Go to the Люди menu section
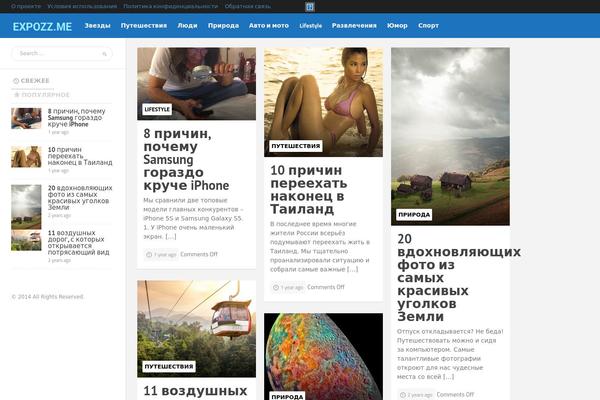600x400 pixels. (x=188, y=26)
